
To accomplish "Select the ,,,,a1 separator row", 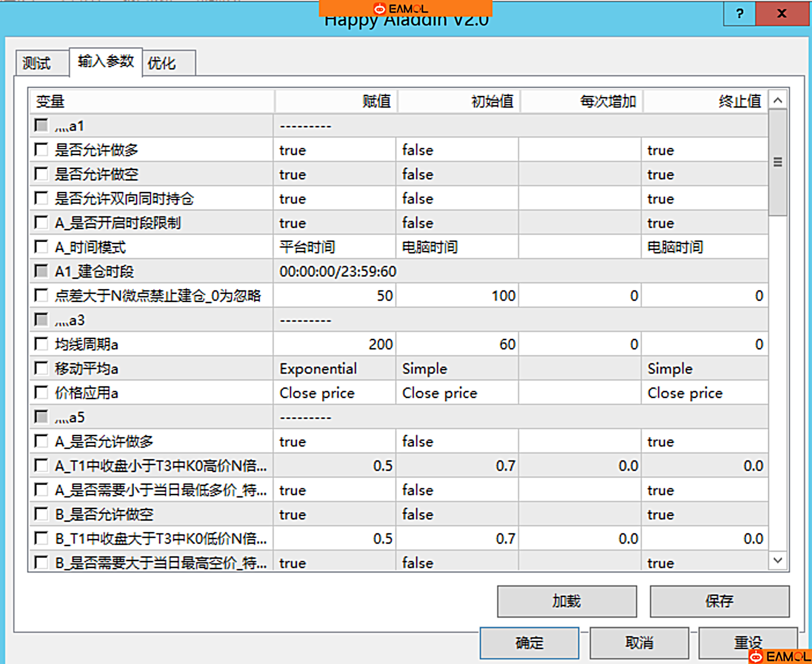I will tap(399, 126).
